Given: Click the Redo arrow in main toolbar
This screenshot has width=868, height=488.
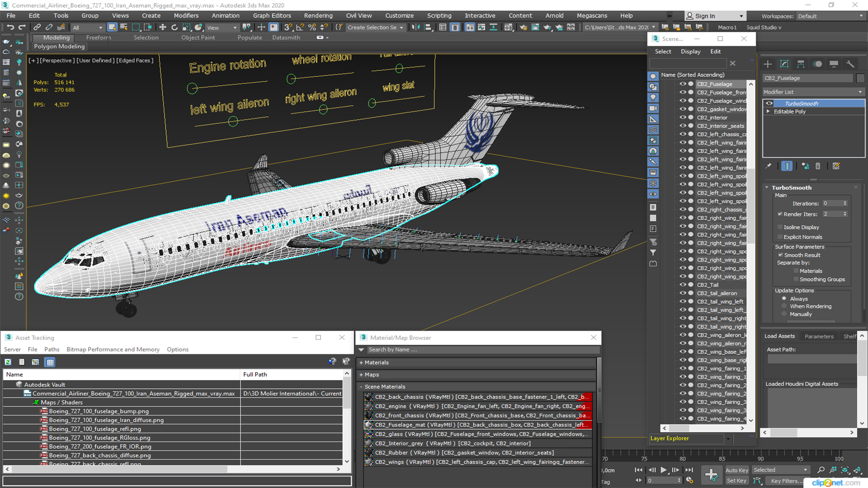Looking at the screenshot, I should click(x=21, y=28).
